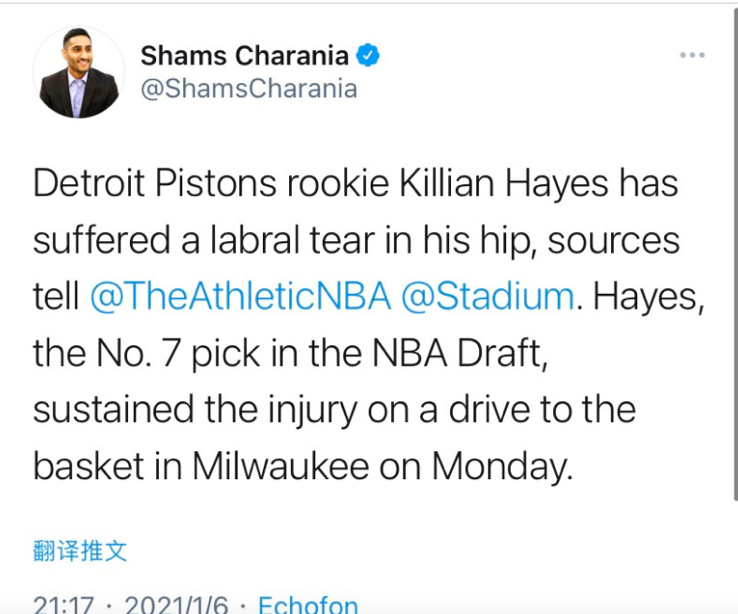Click the word 'Milwaukee' in the tweet

click(281, 466)
